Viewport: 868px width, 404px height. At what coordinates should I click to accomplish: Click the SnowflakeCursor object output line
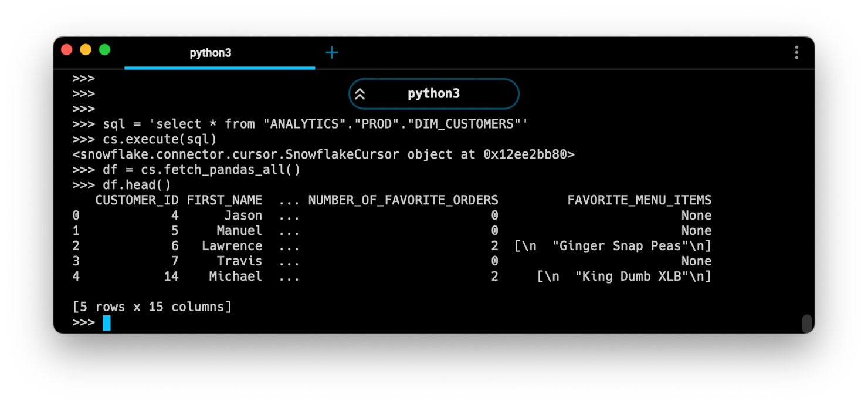pos(323,154)
